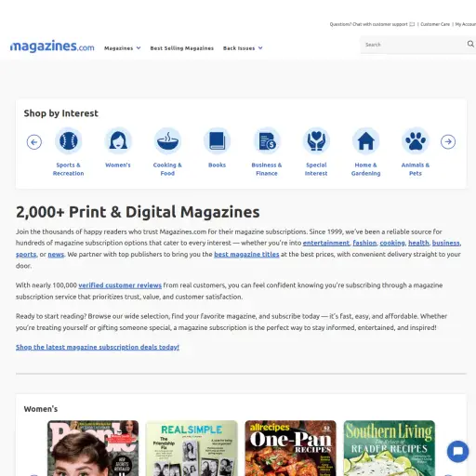Screen dimensions: 476x476
Task: Open the Real Simple magazine cover
Action: tap(192, 448)
